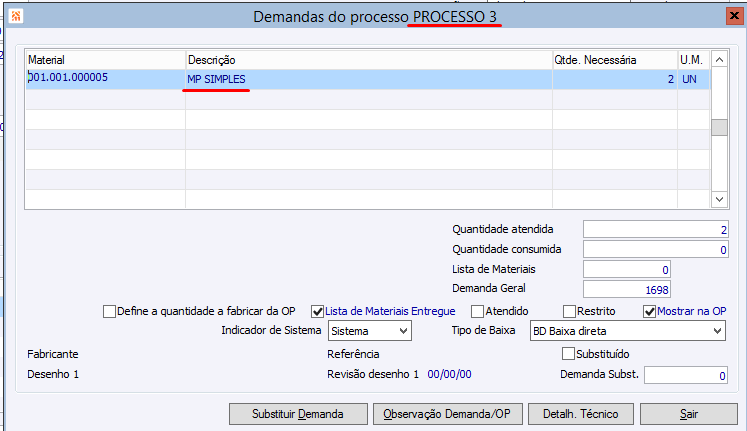Uncheck Mostrar na OP checkbox

click(649, 311)
